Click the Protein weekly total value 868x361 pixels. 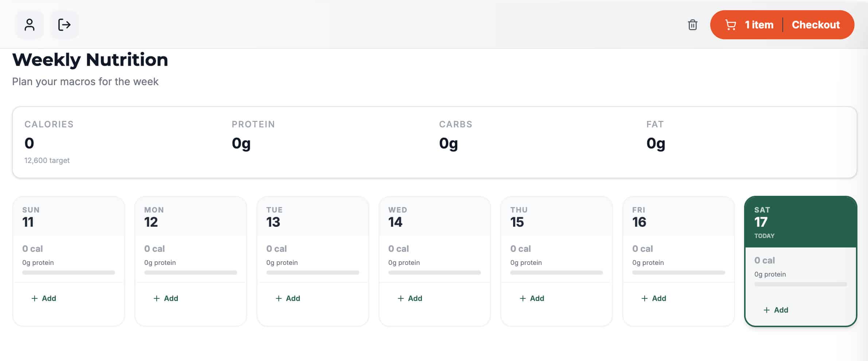[241, 143]
